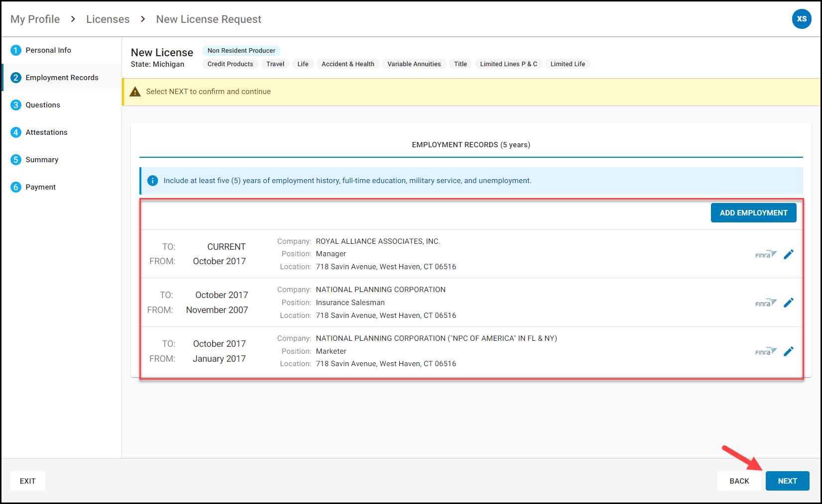The width and height of the screenshot is (822, 504).
Task: Click NEXT to confirm and continue
Action: [x=787, y=481]
